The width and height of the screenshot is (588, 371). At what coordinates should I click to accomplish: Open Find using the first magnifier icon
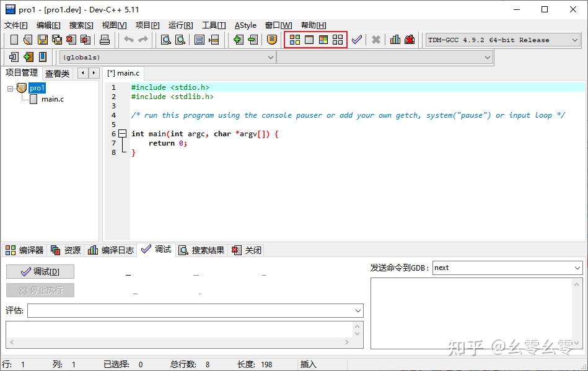[x=166, y=40]
